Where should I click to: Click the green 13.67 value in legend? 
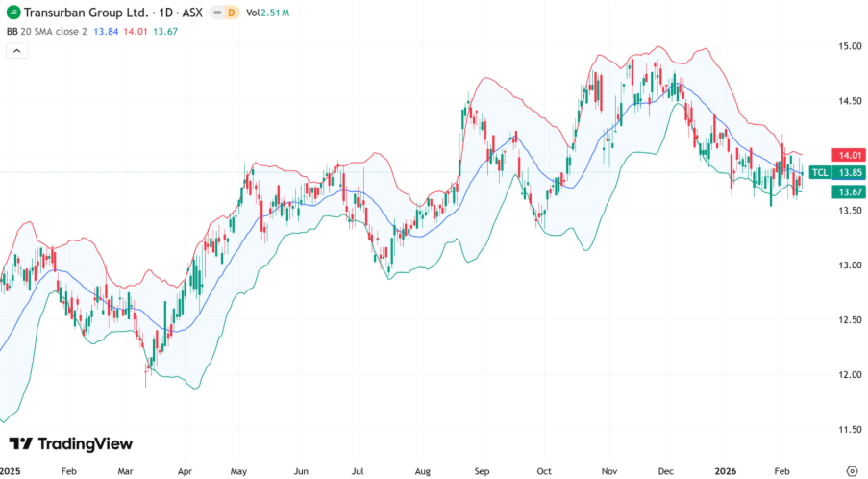click(165, 31)
